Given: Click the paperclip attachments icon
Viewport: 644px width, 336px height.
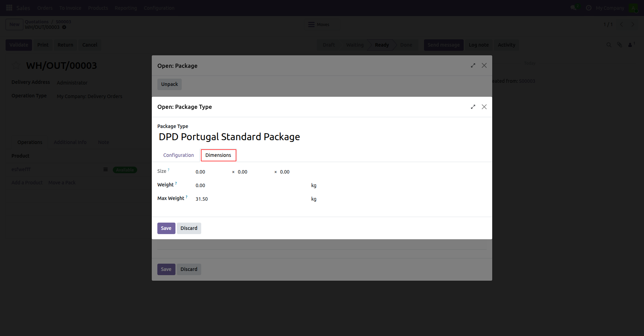Looking at the screenshot, I should [620, 45].
